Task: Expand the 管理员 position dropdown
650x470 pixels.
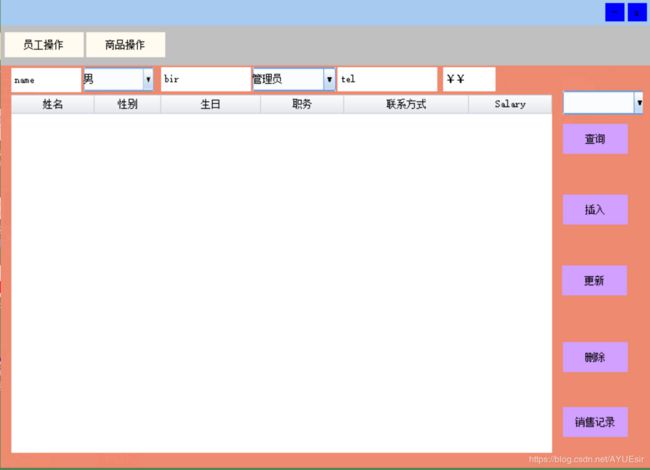Action: coord(294,79)
